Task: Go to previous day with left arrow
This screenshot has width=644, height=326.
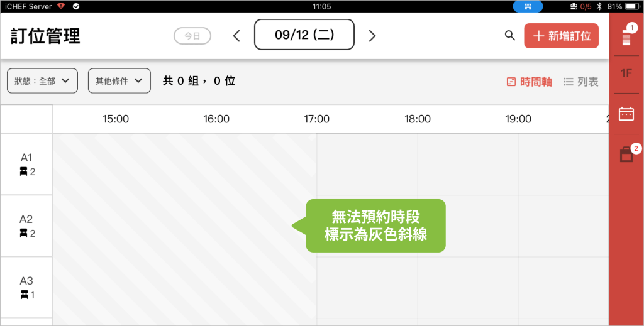Action: pos(236,36)
